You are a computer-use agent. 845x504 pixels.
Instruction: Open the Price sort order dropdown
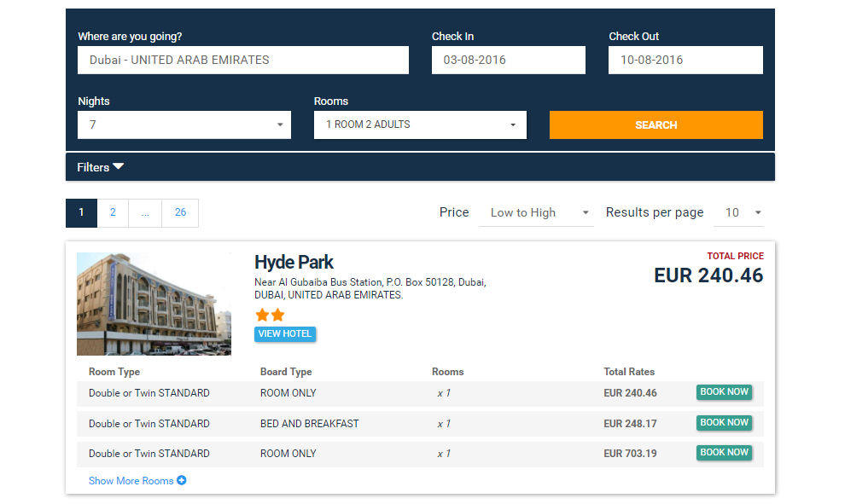click(540, 212)
